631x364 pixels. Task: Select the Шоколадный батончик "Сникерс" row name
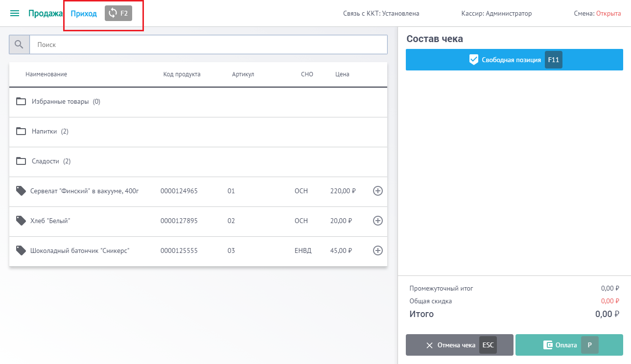click(79, 250)
